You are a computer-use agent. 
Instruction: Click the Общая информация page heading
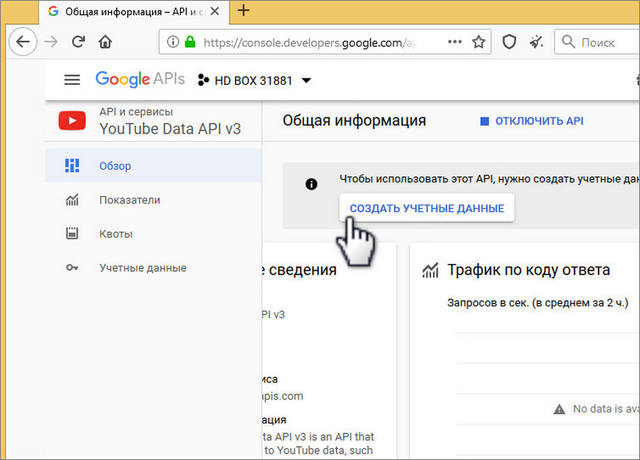(354, 120)
